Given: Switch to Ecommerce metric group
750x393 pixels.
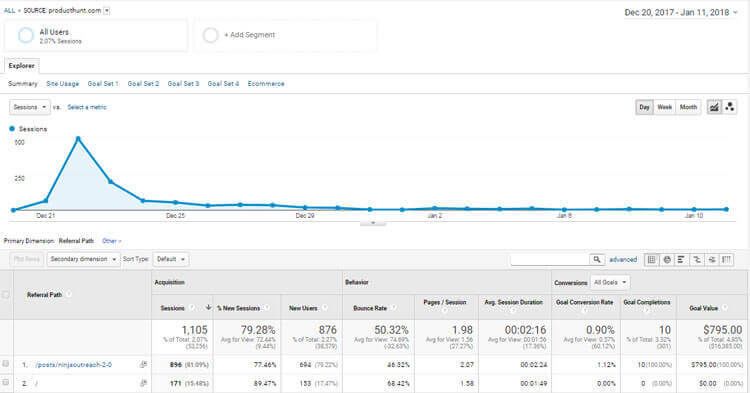Looking at the screenshot, I should click(x=266, y=84).
